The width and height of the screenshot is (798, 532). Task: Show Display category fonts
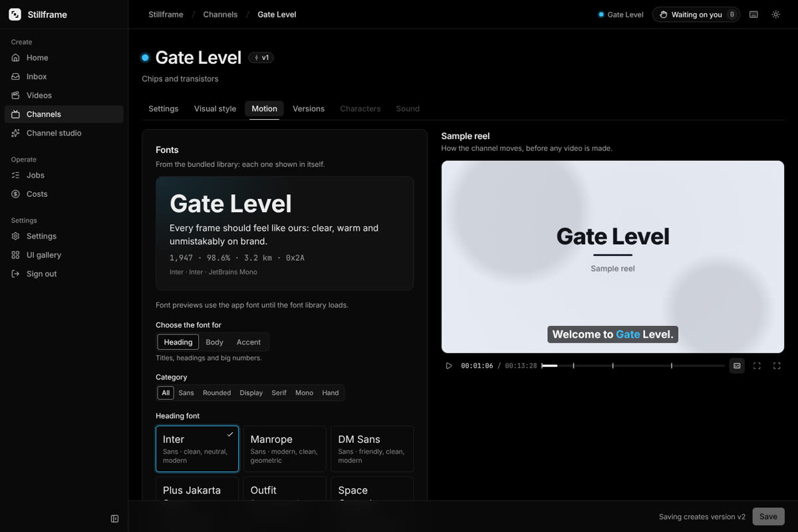pos(251,393)
